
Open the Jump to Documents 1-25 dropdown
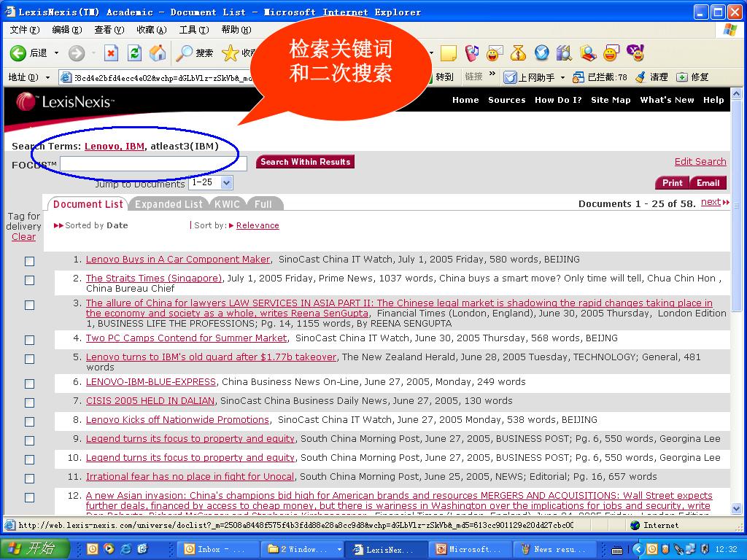click(211, 182)
